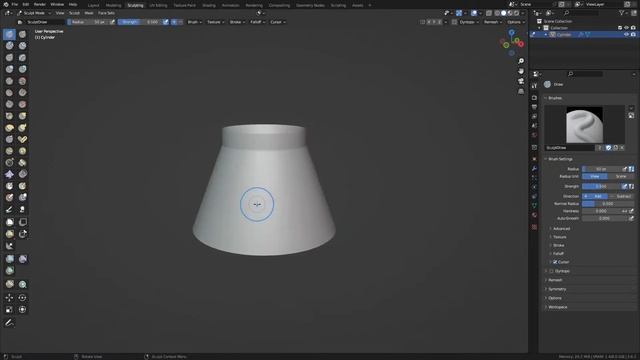Screen dimensions: 640x360
Task: Open the Brush dropdown in header
Action: coord(194,22)
